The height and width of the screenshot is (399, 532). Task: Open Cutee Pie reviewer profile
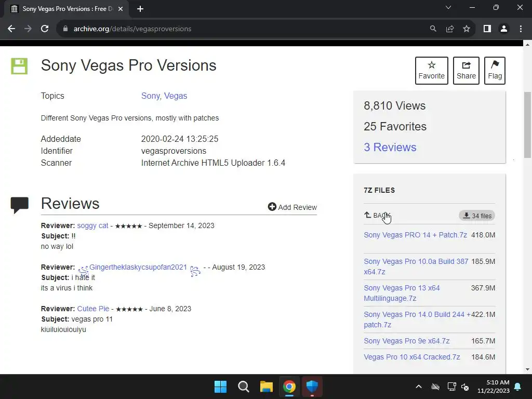[x=93, y=309]
